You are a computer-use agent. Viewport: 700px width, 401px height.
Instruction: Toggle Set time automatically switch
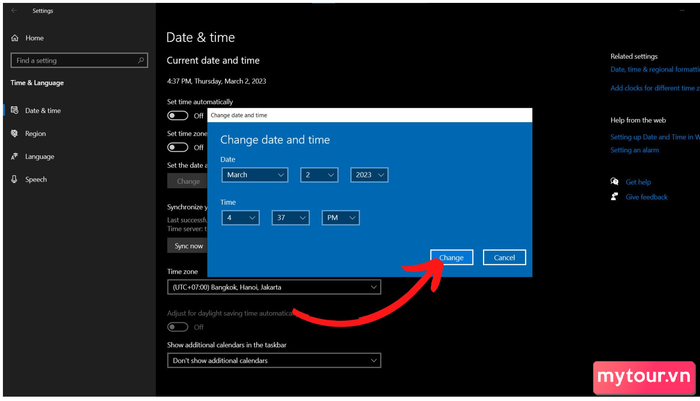[x=178, y=116]
